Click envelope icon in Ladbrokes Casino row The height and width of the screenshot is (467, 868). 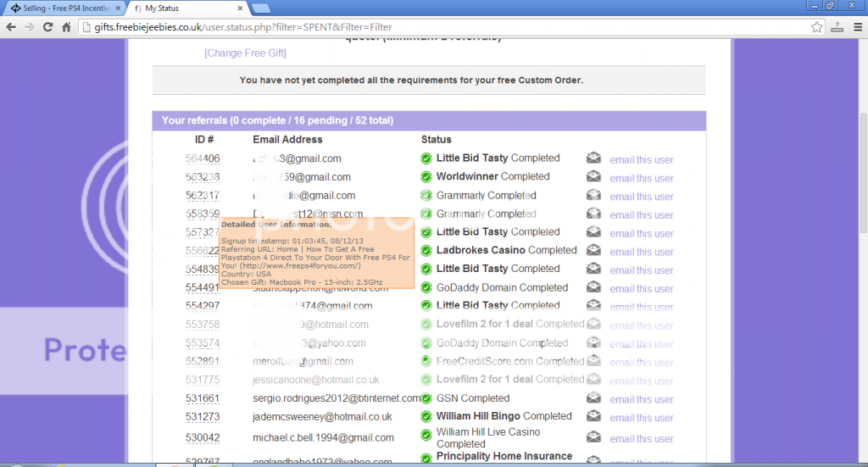[x=593, y=250]
